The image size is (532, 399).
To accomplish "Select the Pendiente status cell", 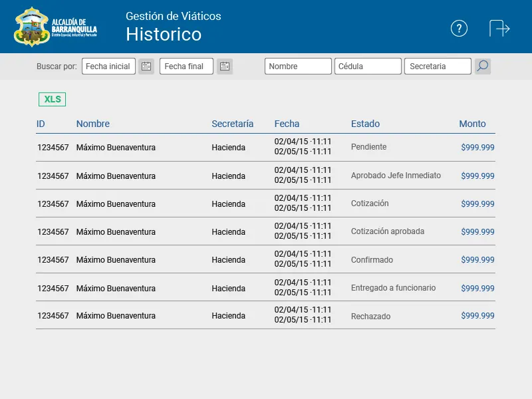I will (369, 147).
